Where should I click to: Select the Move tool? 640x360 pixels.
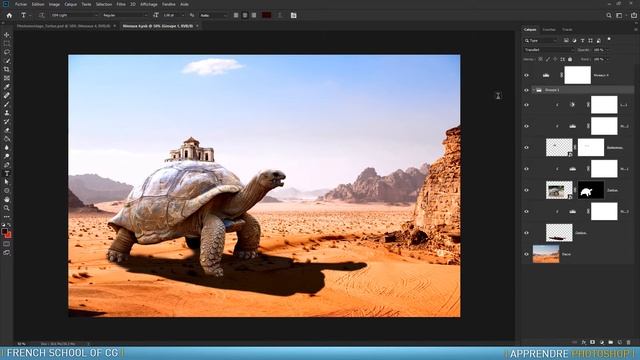[x=7, y=35]
